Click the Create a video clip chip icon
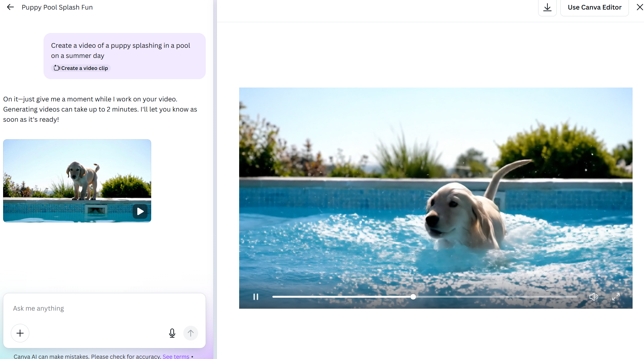644x359 pixels. [x=56, y=68]
